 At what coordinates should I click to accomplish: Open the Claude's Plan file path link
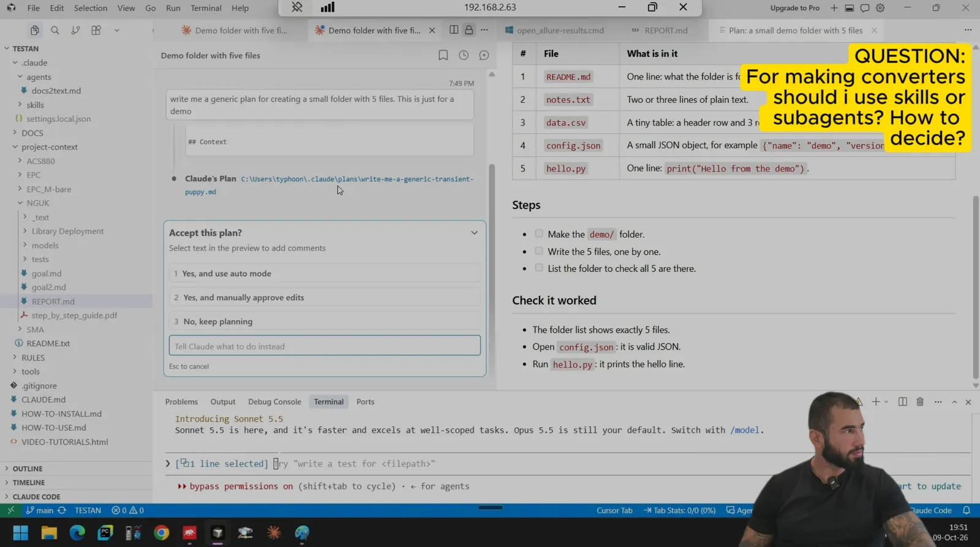click(330, 185)
